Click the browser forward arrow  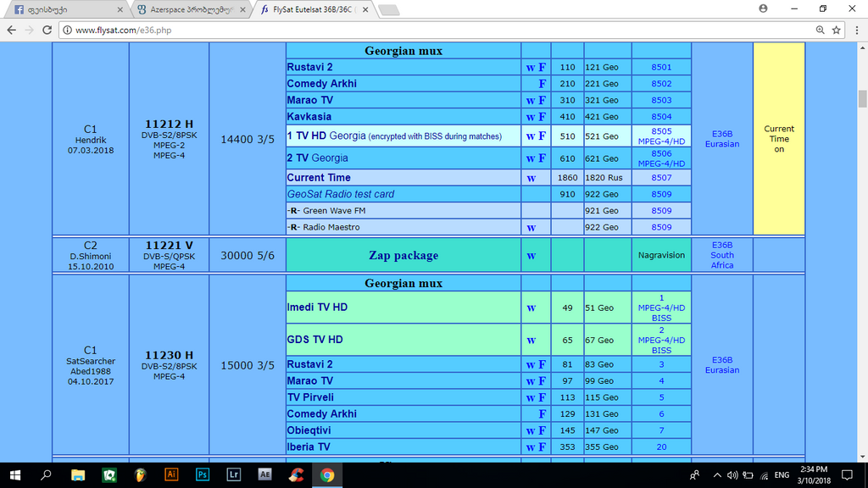coord(30,30)
